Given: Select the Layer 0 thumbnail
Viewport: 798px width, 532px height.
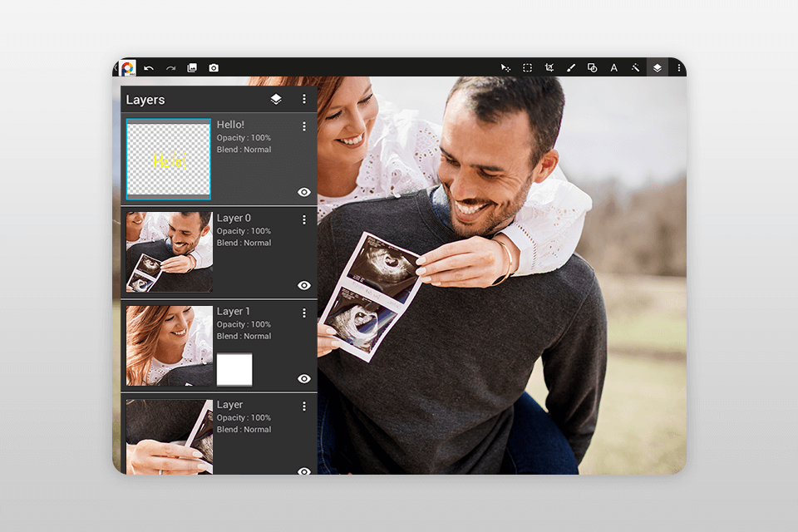Looking at the screenshot, I should (x=170, y=252).
